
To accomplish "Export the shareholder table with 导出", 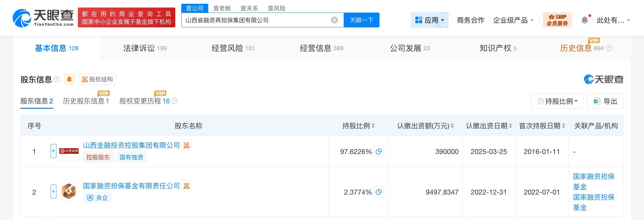I will [x=605, y=101].
